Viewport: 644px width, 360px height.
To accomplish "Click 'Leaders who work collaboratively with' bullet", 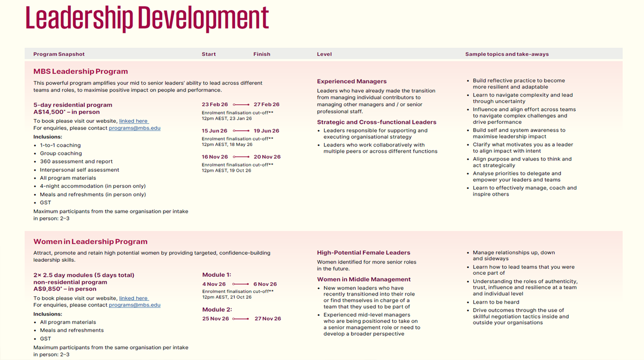I will (x=374, y=145).
